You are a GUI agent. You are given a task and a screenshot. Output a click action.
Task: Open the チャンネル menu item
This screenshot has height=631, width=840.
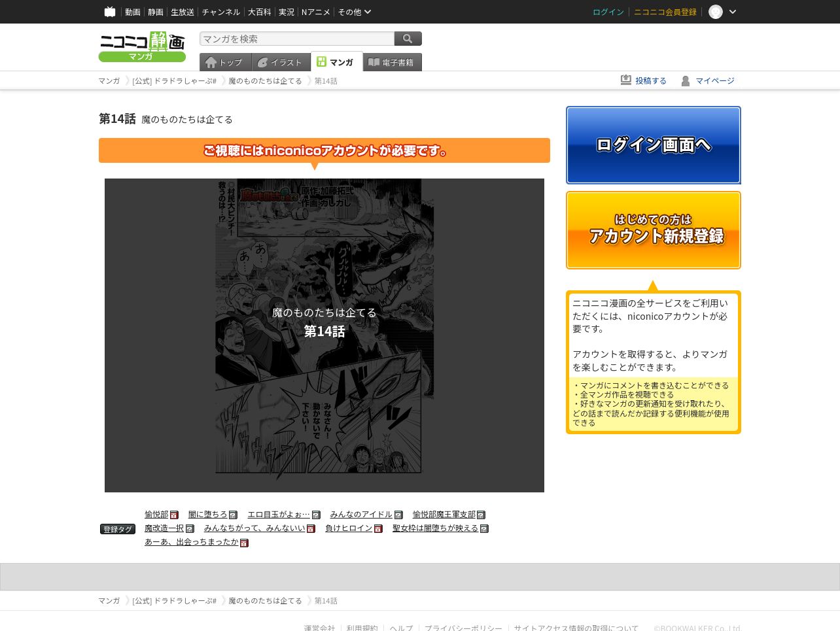[221, 12]
